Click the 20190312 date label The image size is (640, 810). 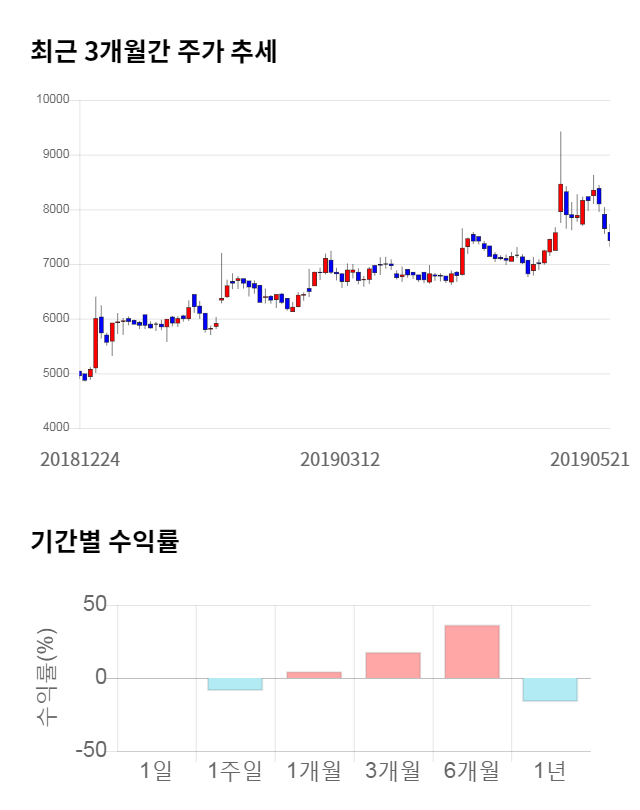340,459
